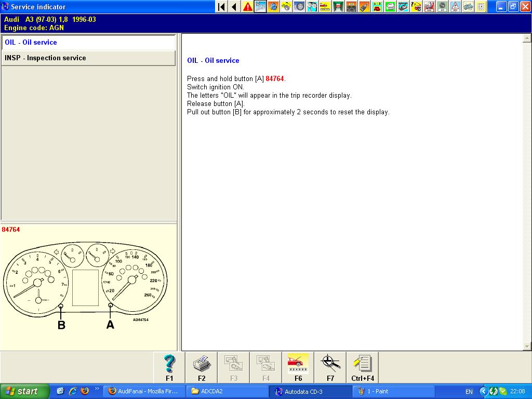Open the Windows start menu

pos(25,391)
